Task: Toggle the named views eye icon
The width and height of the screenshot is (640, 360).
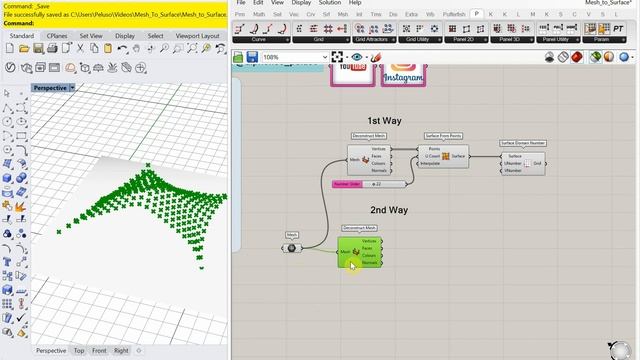Action: [356, 57]
